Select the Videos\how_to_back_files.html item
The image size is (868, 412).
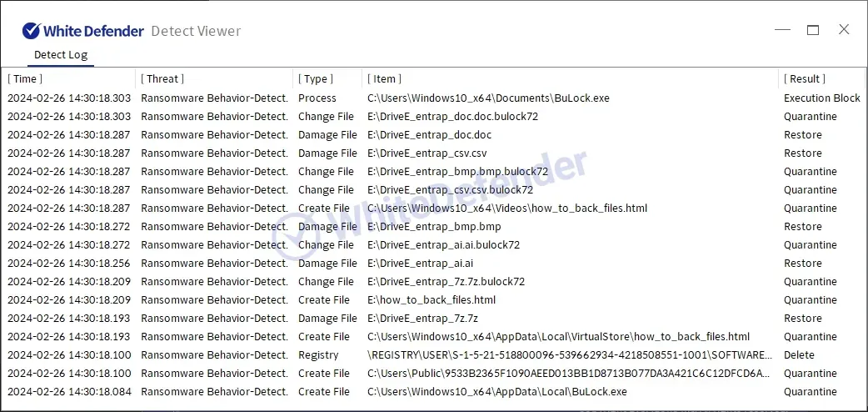coord(507,208)
